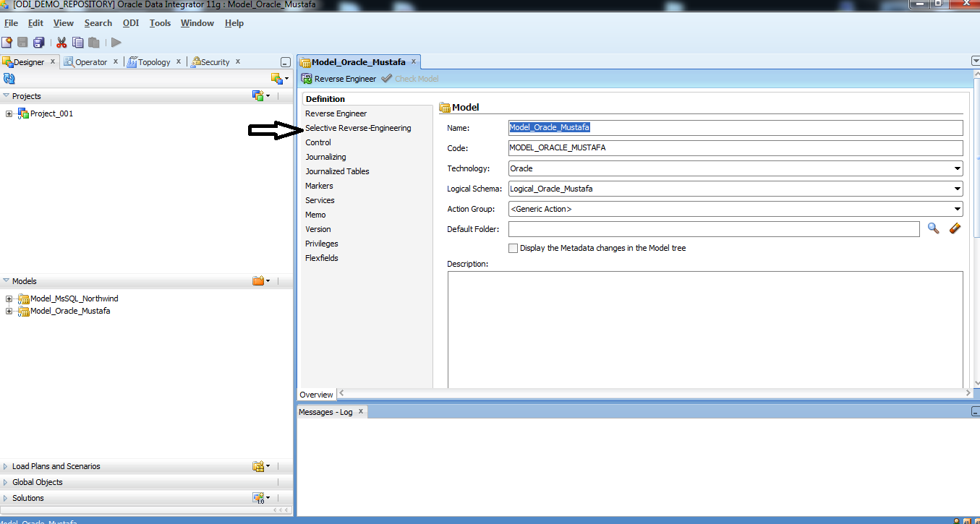Click the Default Folder search magnifier icon
The image size is (980, 524).
(x=934, y=228)
